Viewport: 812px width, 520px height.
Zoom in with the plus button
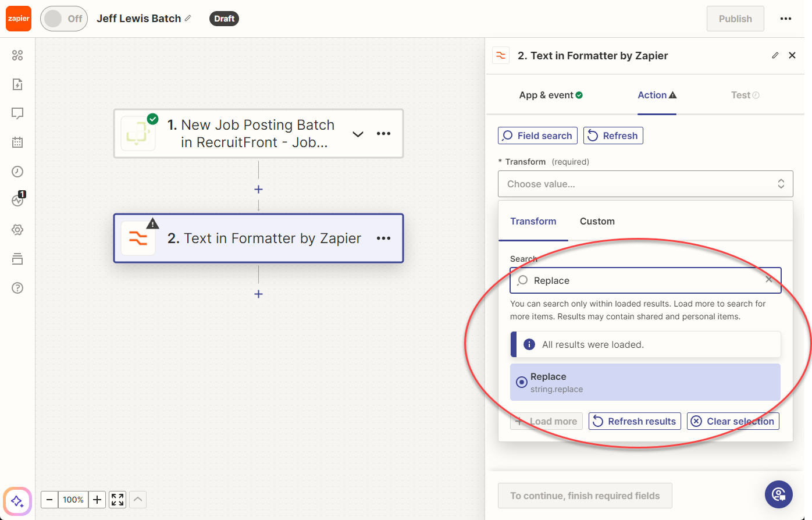tap(97, 500)
